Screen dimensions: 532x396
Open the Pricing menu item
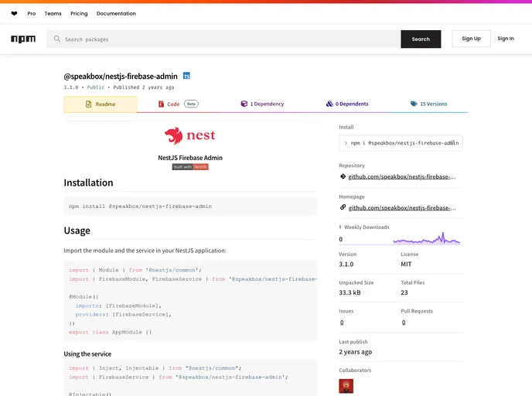(x=79, y=14)
